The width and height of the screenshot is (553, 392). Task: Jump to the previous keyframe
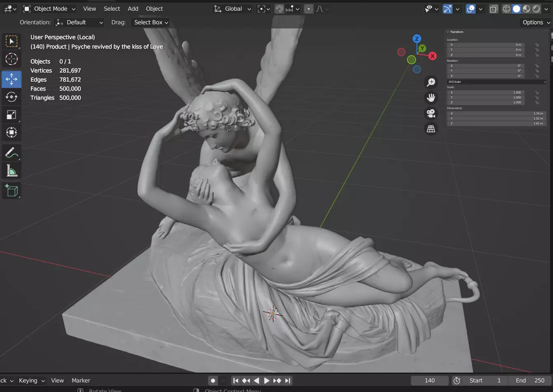pyautogui.click(x=246, y=380)
